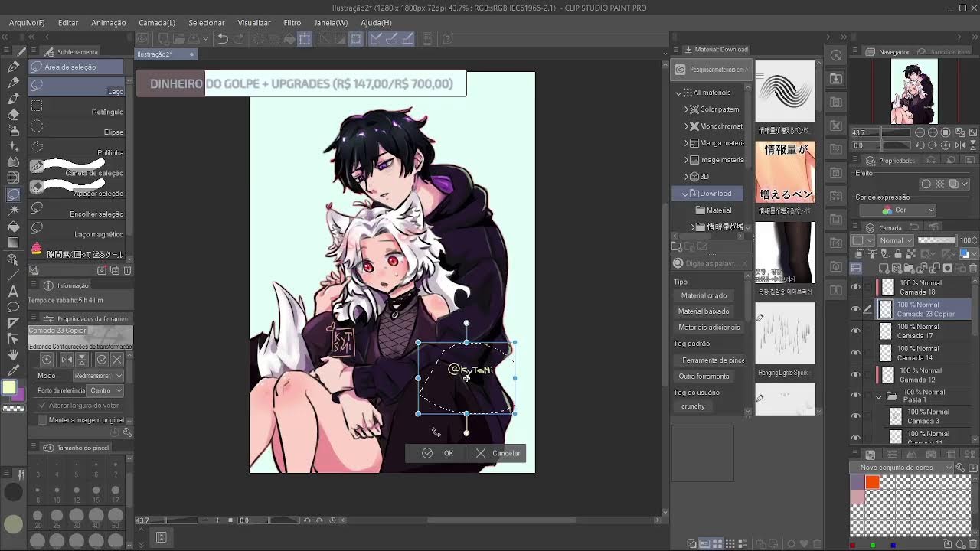Choose the Laço sub tool
This screenshot has width=980, height=551.
coord(77,86)
